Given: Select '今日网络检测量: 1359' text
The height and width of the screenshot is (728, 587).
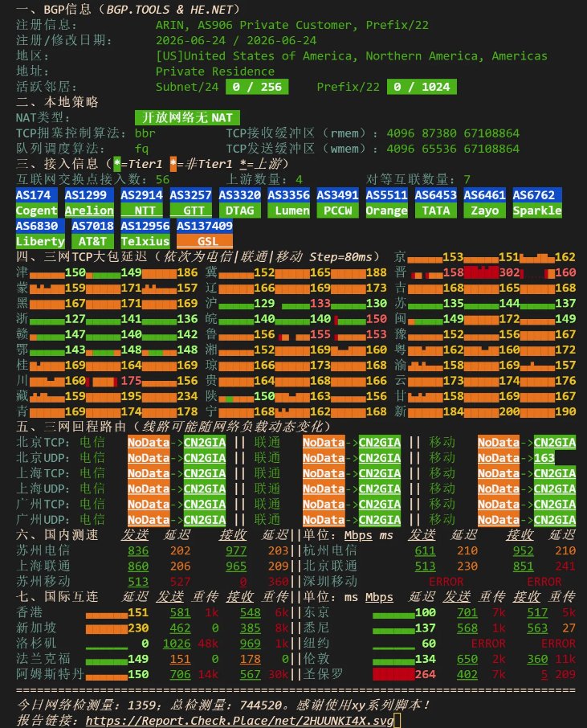Looking at the screenshot, I should click(86, 706).
